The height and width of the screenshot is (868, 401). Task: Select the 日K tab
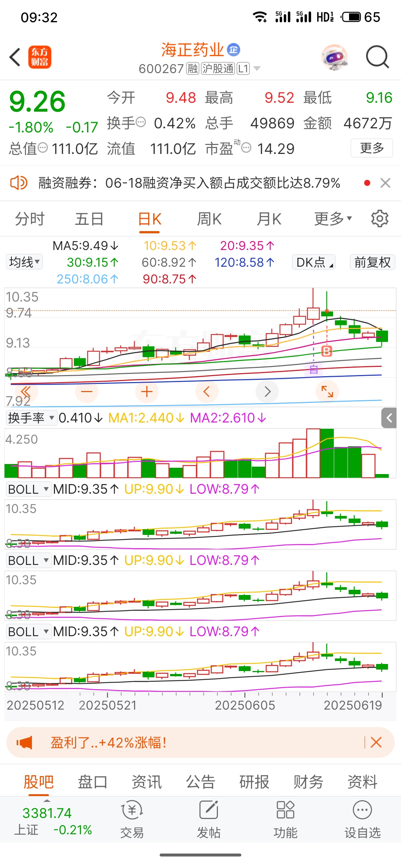(150, 219)
